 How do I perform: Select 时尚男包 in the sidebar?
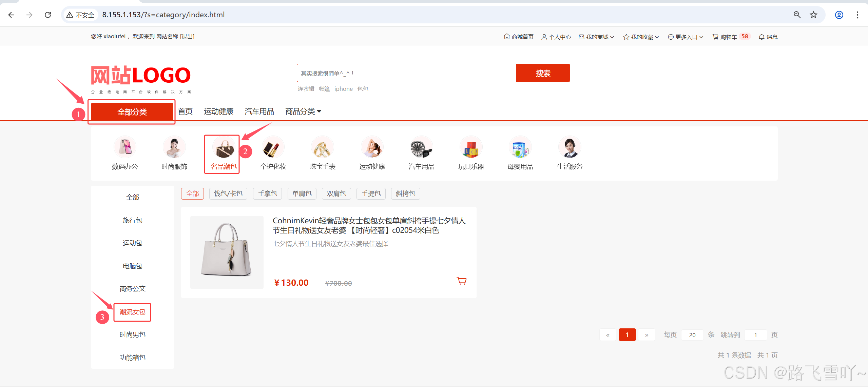point(132,334)
